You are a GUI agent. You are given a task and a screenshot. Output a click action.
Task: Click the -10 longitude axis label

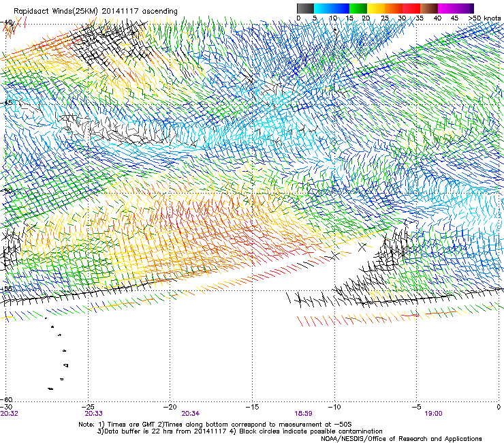(x=334, y=407)
